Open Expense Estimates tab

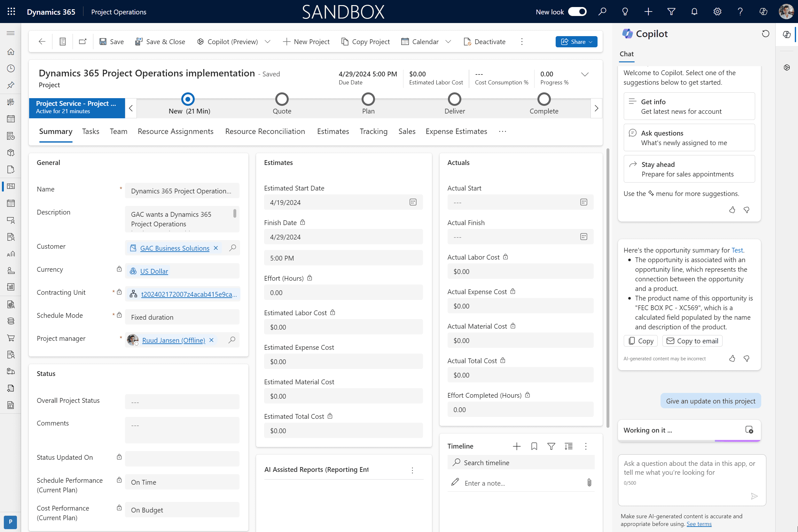(456, 131)
